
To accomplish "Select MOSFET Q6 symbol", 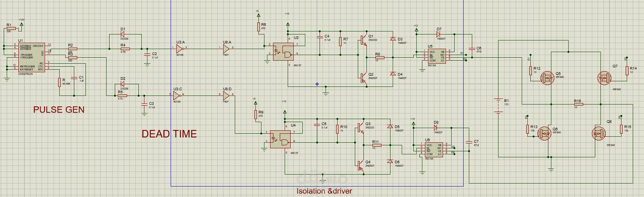I will click(545, 133).
